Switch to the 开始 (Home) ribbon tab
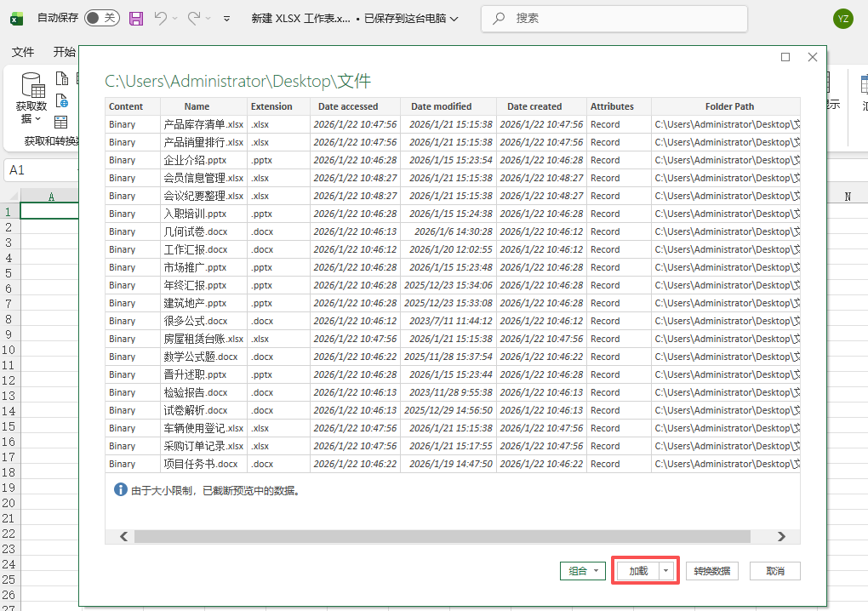 click(66, 52)
